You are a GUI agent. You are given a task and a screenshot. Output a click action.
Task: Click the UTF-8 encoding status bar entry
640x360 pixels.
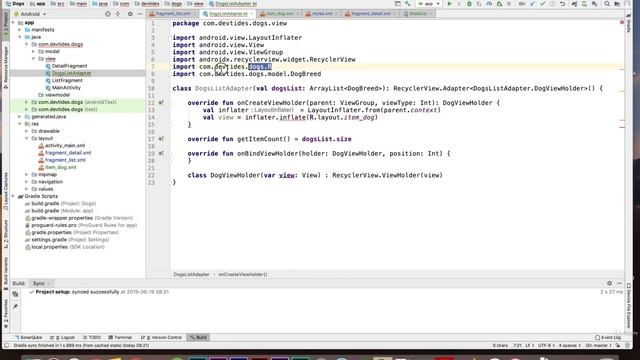pos(545,346)
